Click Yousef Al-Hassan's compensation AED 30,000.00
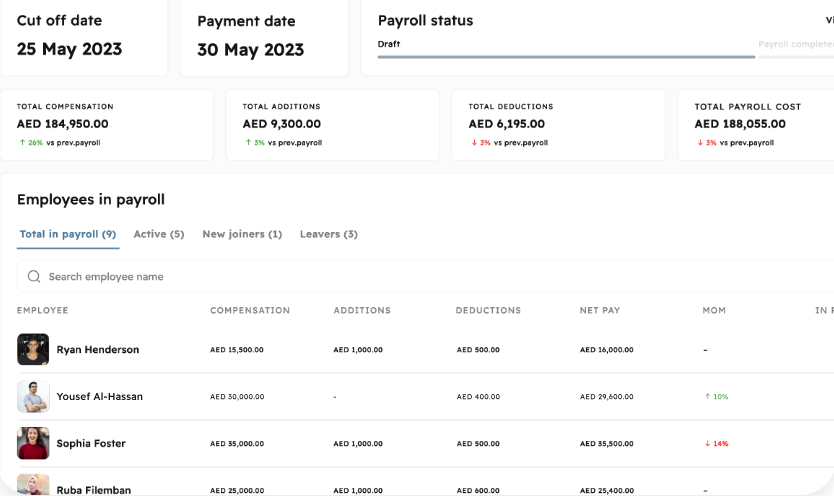 [237, 397]
